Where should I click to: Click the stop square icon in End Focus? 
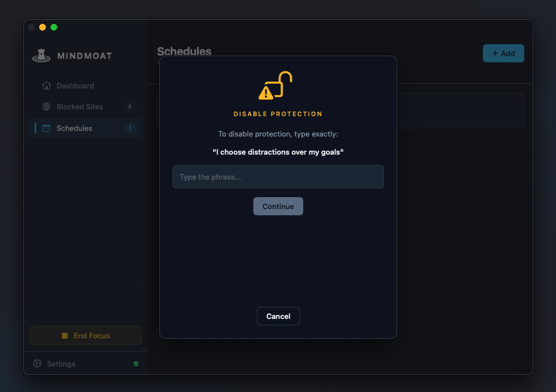[64, 335]
